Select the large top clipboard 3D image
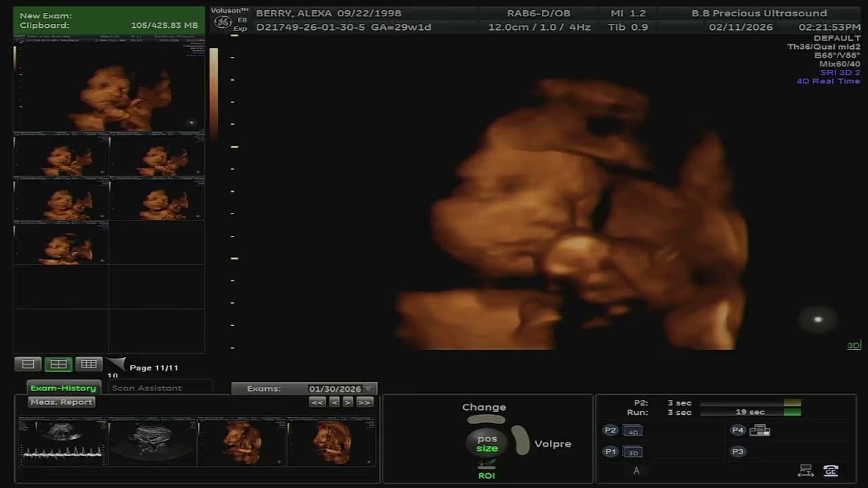 [x=109, y=85]
